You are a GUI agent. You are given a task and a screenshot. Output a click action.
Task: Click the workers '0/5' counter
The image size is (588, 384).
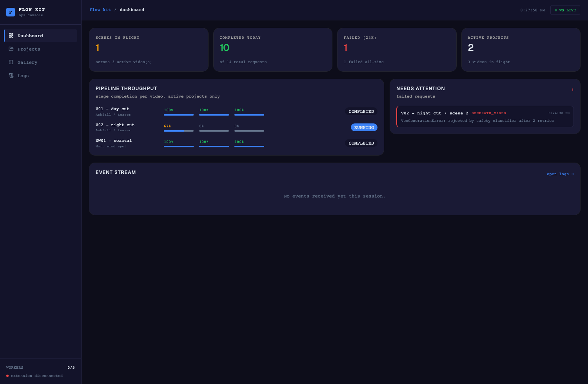click(x=71, y=368)
